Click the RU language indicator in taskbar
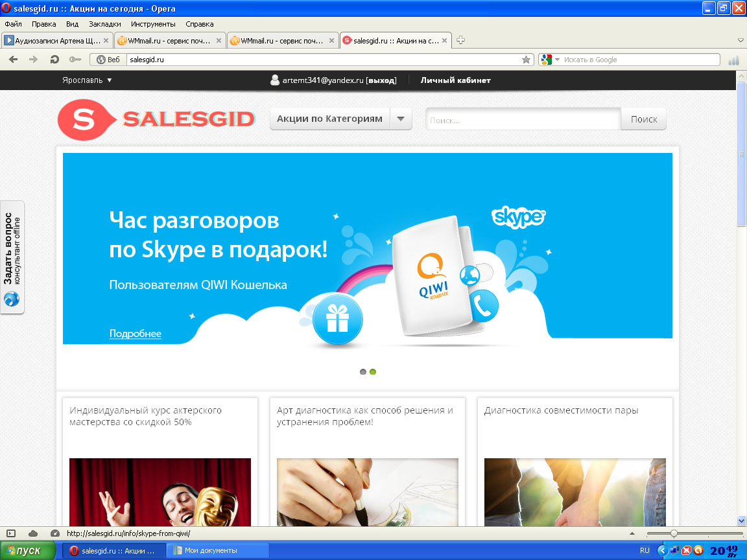Viewport: 747px width, 560px height. pos(645,550)
